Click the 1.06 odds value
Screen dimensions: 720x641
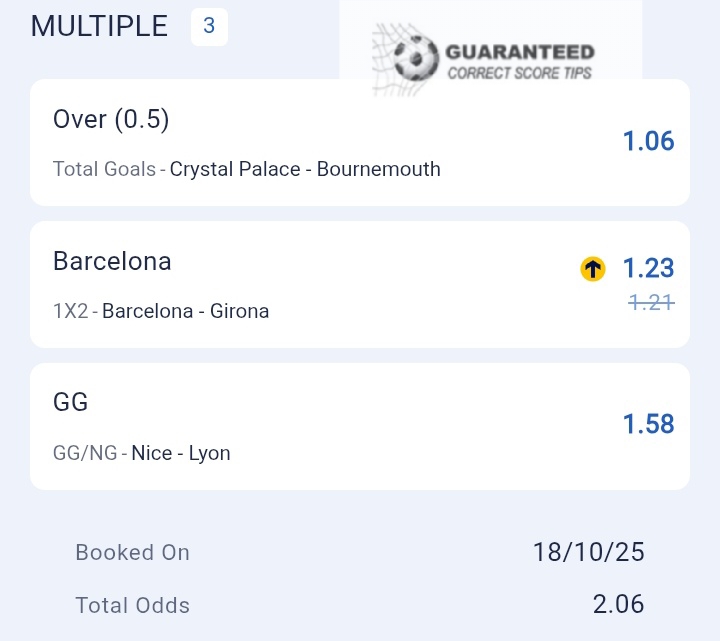[648, 142]
